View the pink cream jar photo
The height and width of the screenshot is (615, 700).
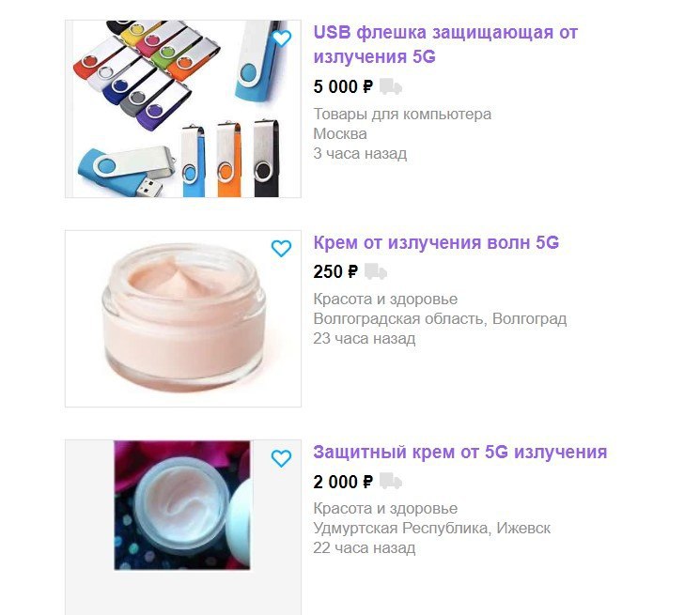coord(183,318)
